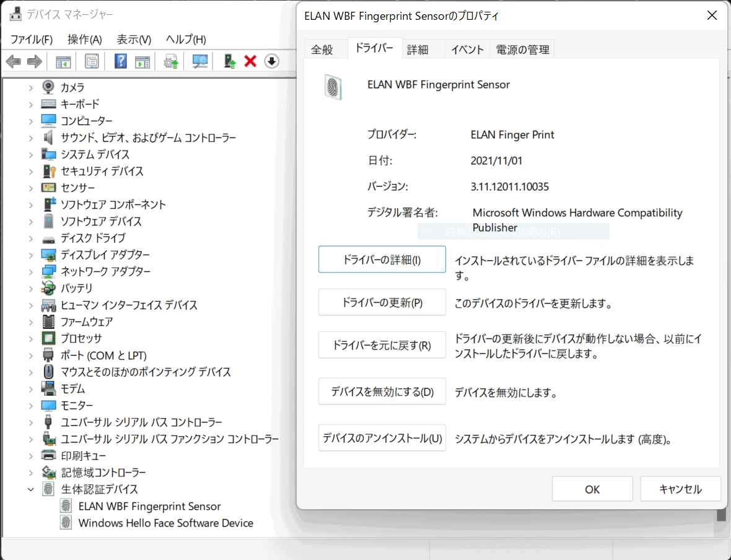This screenshot has height=560, width=731.
Task: Click the fingerprint device icon in the properties dialog
Action: [333, 87]
